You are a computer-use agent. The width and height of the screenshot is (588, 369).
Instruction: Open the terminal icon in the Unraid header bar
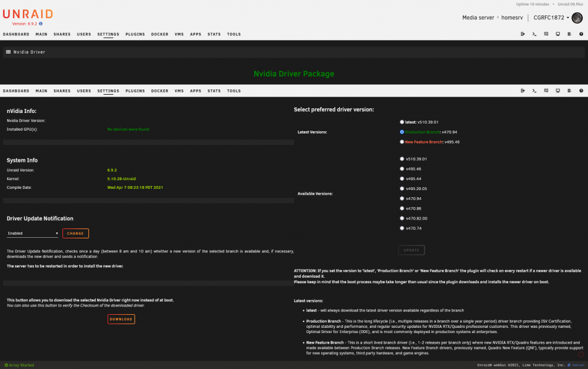pyautogui.click(x=534, y=34)
